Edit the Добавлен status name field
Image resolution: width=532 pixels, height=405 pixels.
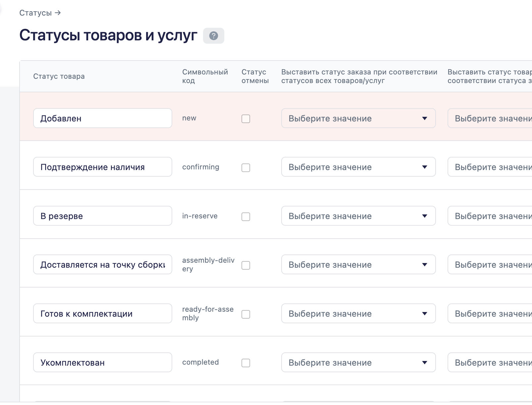[x=102, y=118]
